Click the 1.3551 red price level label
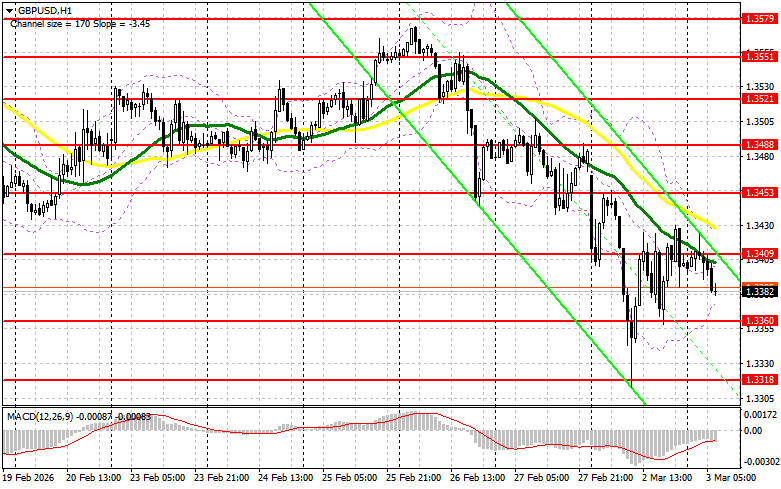Viewport: 781px width, 489px height. coord(759,57)
